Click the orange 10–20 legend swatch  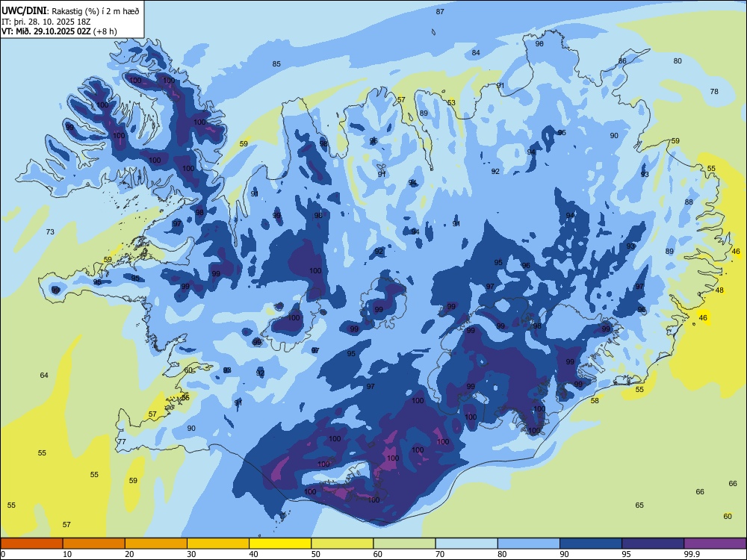click(94, 544)
